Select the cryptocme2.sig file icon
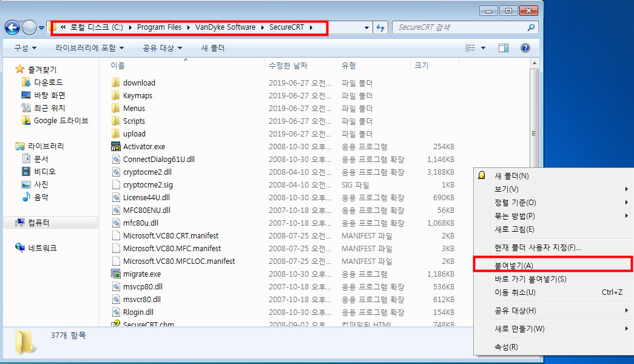The image size is (634, 364). 116,185
